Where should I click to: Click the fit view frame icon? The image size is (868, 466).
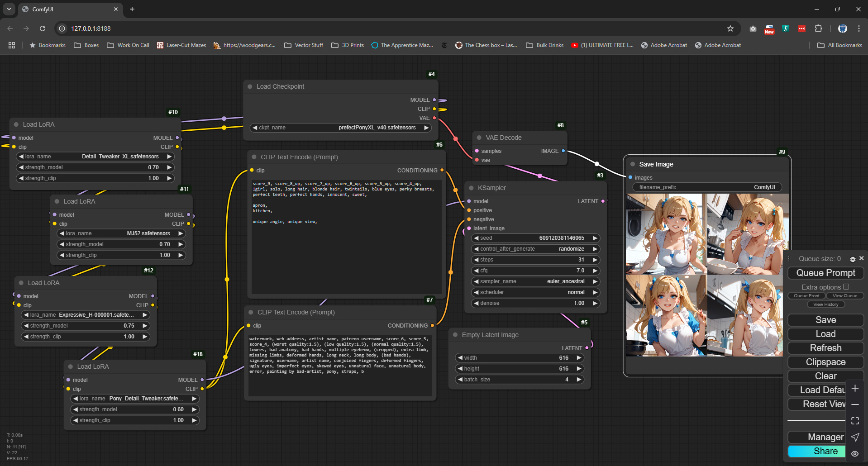tap(855, 421)
